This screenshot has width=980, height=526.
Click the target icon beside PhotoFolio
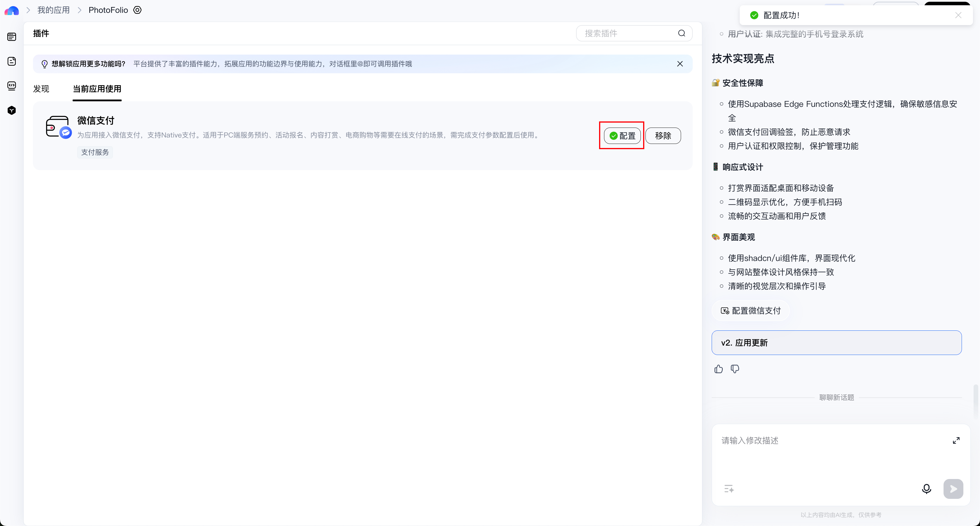tap(137, 10)
